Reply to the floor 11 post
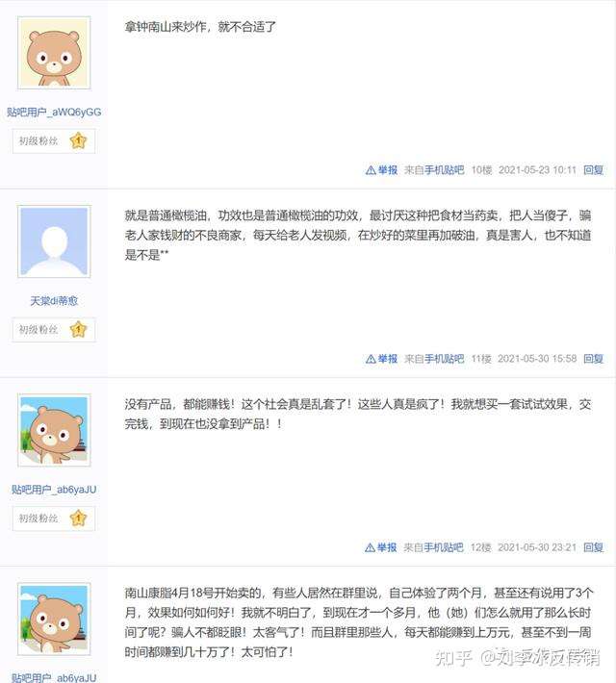This screenshot has height=683, width=616. coord(593,359)
